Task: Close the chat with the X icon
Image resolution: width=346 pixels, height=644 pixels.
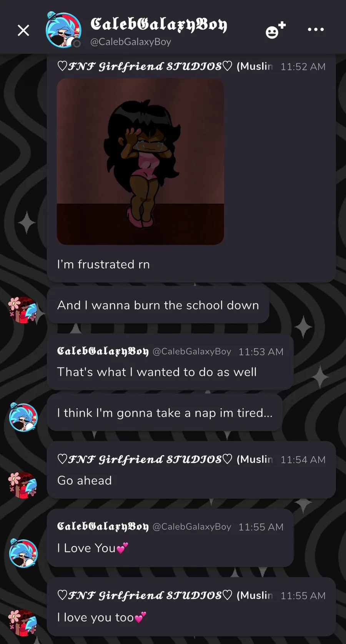Action: (x=23, y=30)
